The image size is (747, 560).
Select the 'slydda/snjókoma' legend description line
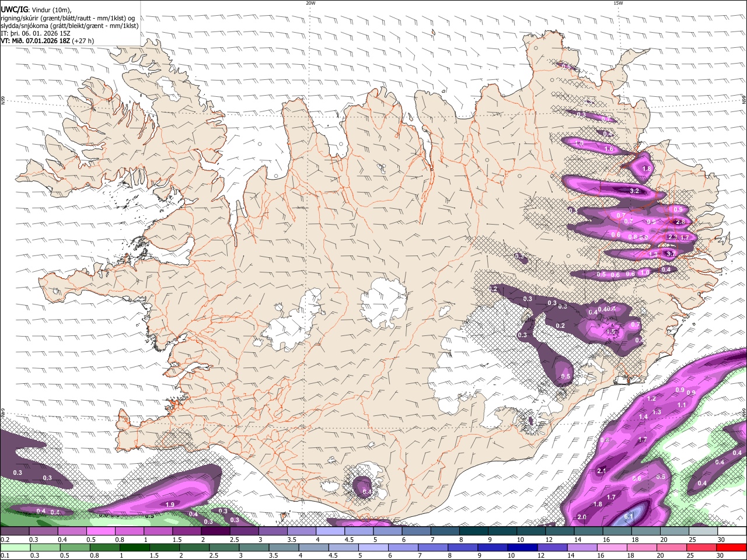(69, 26)
